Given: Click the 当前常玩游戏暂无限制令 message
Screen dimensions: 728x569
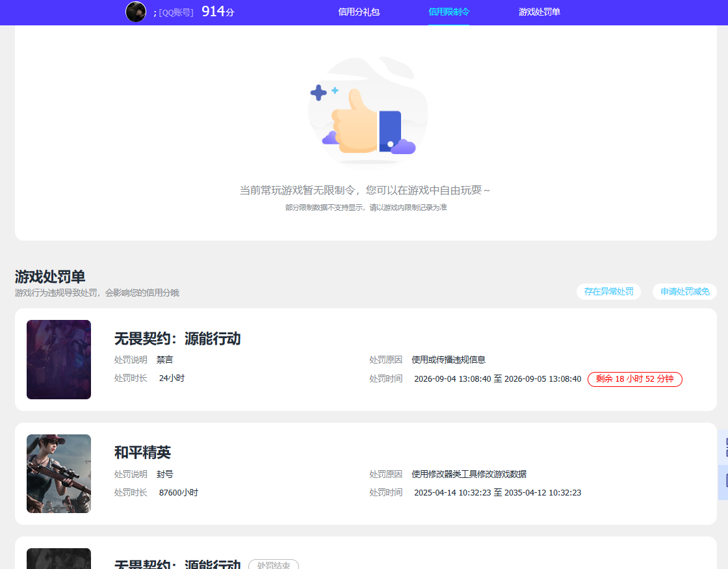Looking at the screenshot, I should tap(365, 191).
